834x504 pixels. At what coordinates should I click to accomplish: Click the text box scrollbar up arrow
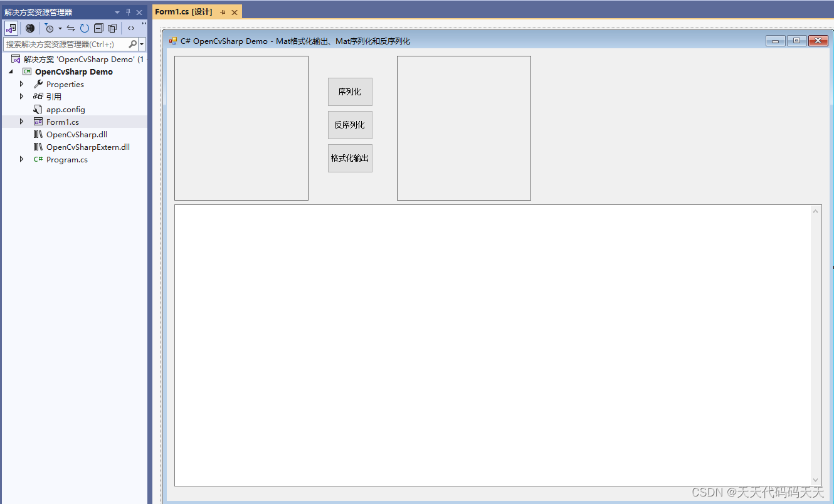click(x=816, y=211)
